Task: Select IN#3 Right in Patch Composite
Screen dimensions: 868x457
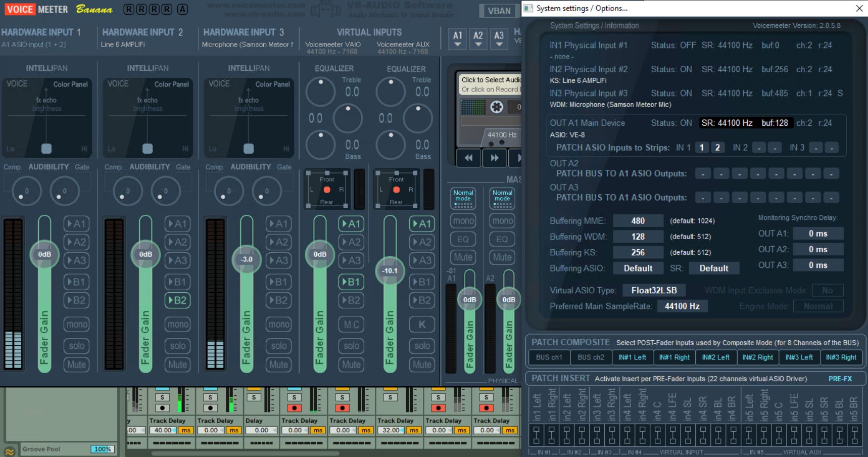Action: coord(841,357)
